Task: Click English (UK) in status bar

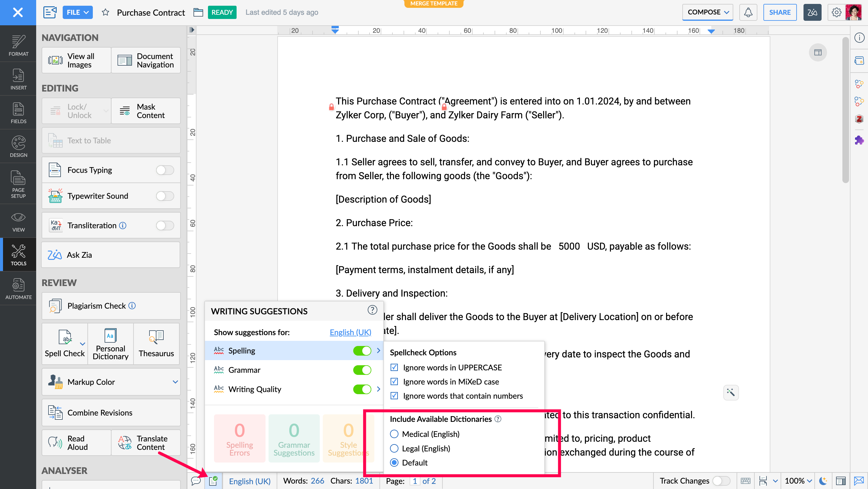Action: pyautogui.click(x=250, y=481)
